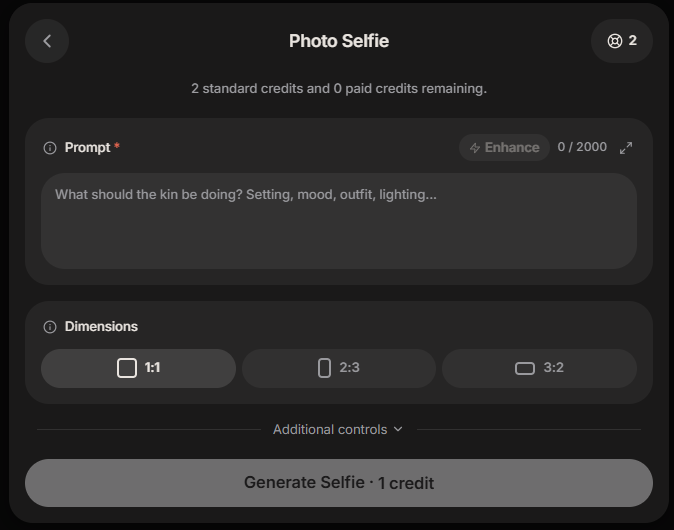Screen dimensions: 674x530
Task: Select the 1:1 square dimension option
Action: (x=138, y=368)
